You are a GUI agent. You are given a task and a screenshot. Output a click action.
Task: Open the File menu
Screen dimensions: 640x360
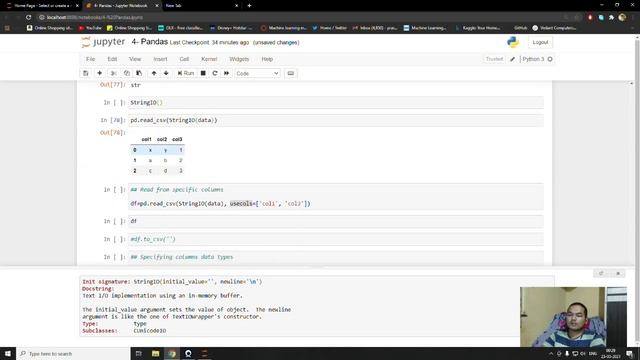[x=91, y=59]
